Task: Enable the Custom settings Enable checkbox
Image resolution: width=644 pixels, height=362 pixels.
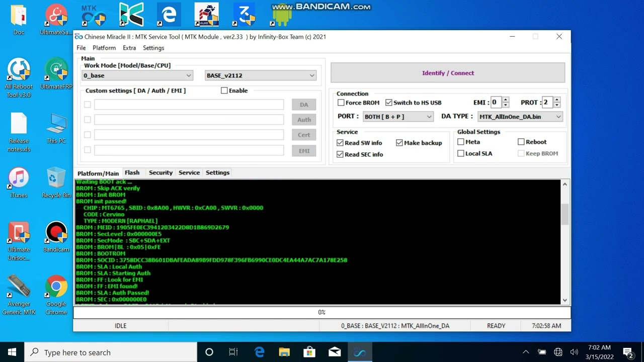Action: pyautogui.click(x=224, y=90)
